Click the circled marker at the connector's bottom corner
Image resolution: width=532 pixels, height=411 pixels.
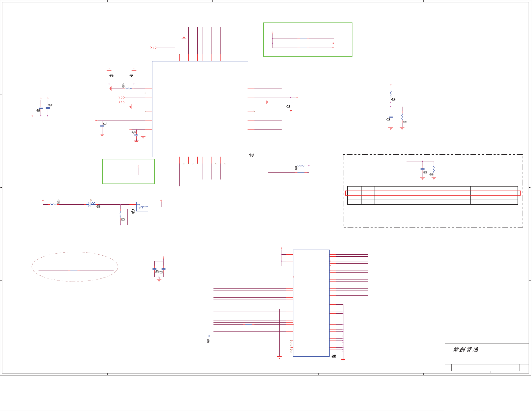pos(334,356)
